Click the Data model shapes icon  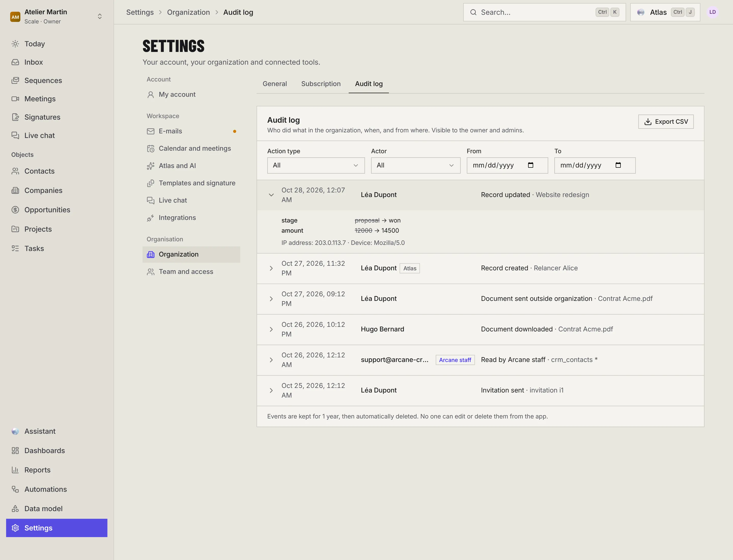[15, 509]
